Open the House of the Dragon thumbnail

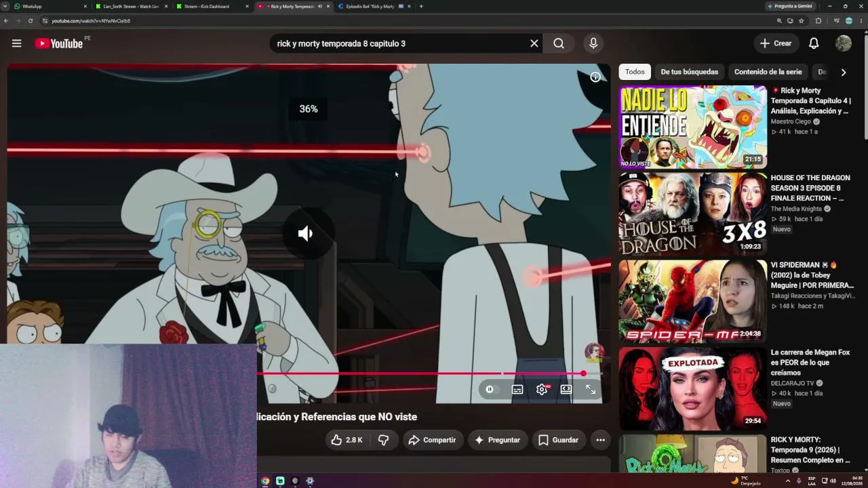point(692,214)
